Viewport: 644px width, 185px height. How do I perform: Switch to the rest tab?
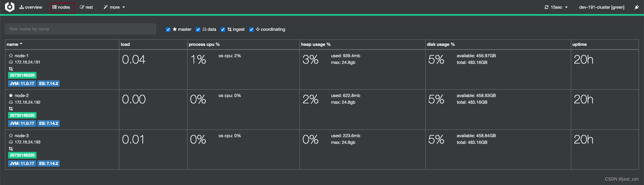(x=87, y=7)
